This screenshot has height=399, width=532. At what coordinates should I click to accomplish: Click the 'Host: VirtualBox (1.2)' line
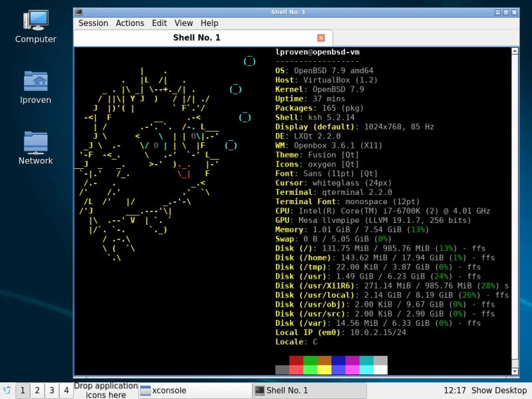click(327, 80)
